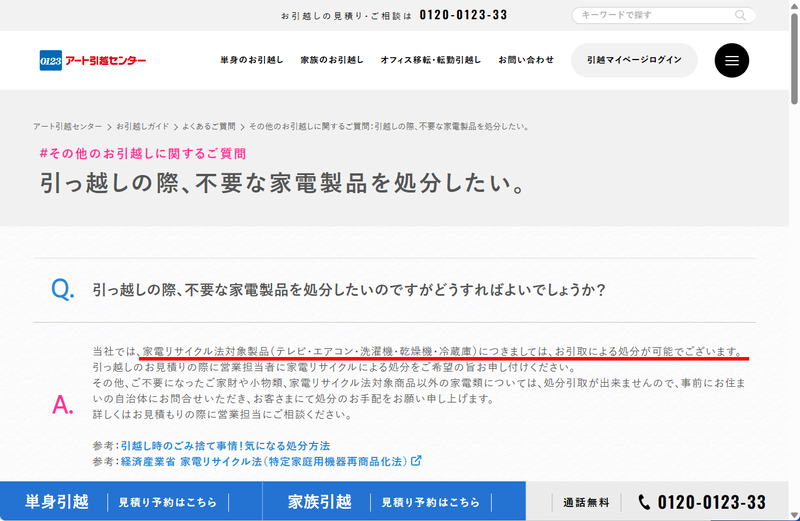800x521 pixels.
Task: Click bottom bar phone number 0120-0123-33
Action: (x=711, y=502)
